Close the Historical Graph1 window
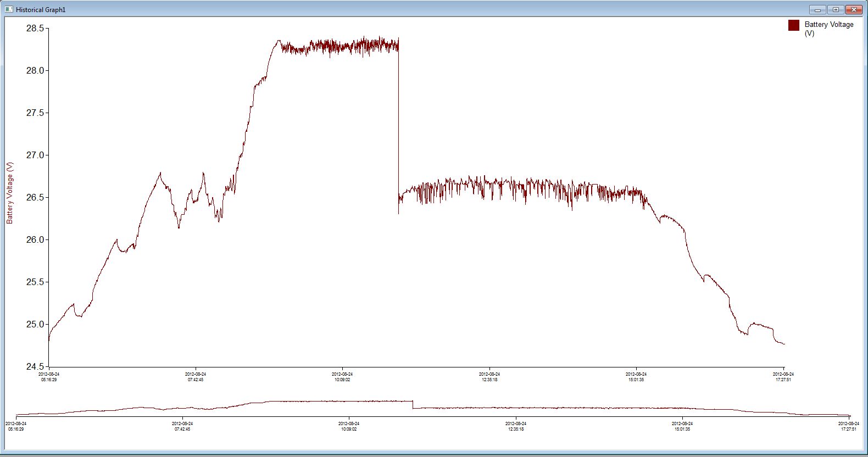Image resolution: width=868 pixels, height=457 pixels. pos(854,9)
